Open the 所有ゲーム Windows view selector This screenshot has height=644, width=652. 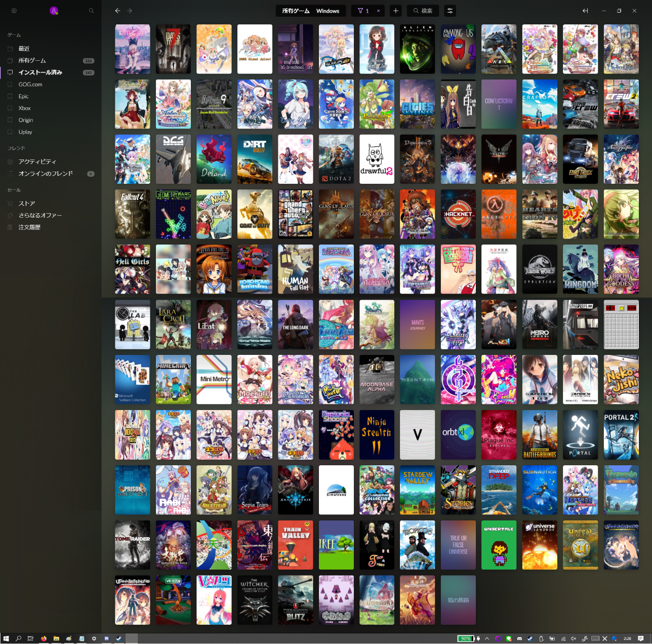pyautogui.click(x=311, y=11)
